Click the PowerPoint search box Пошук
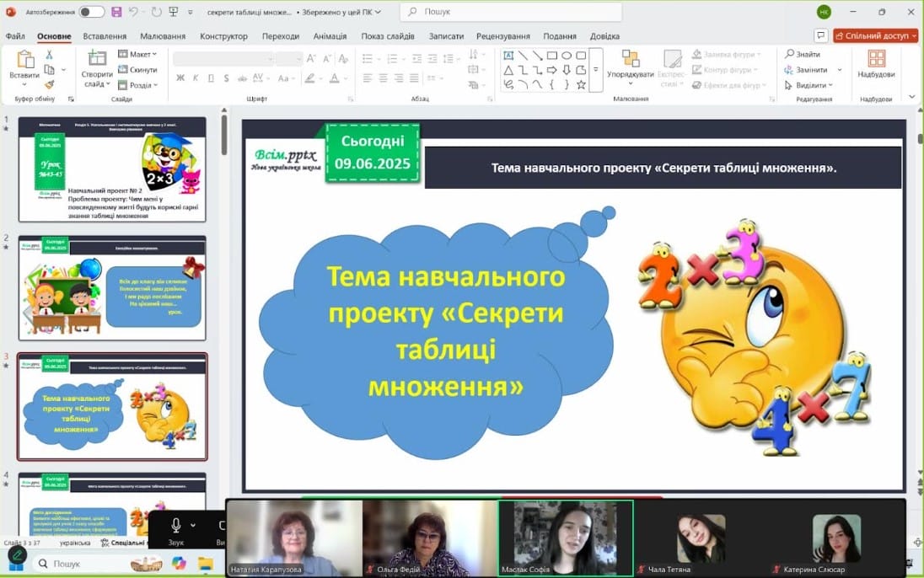The image size is (924, 578). tap(511, 12)
